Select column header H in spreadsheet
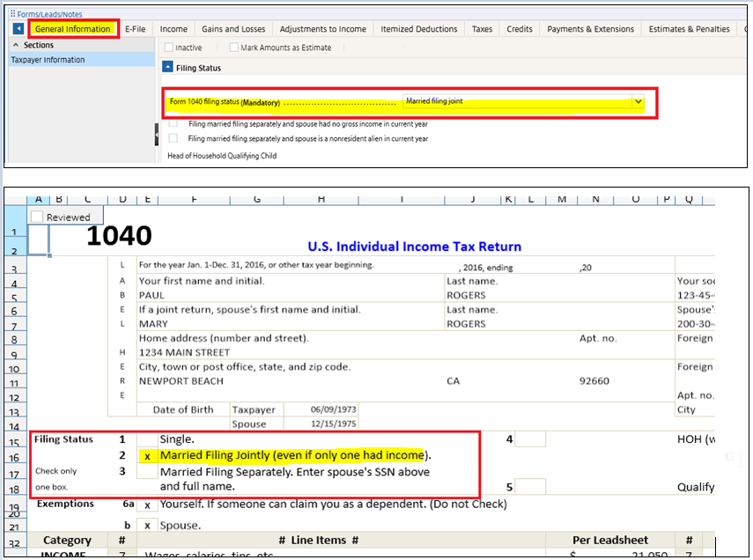 click(321, 199)
